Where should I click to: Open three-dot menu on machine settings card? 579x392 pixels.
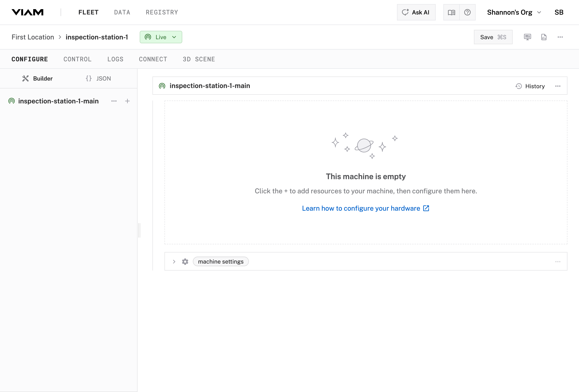[558, 261]
